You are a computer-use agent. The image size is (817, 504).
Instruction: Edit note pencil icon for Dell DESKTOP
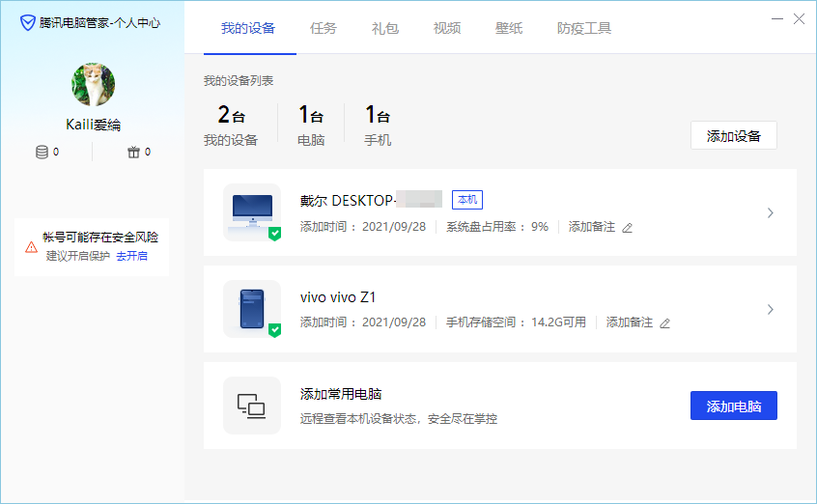pos(628,228)
